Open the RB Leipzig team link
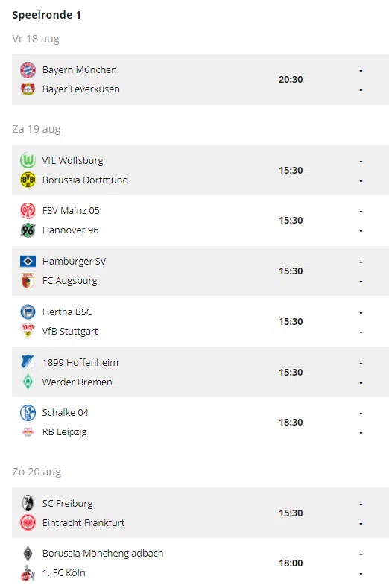 click(x=65, y=432)
